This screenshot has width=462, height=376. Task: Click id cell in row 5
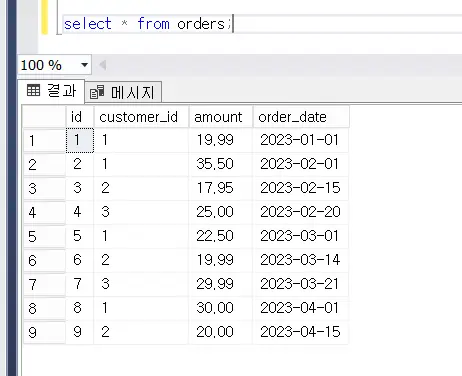coord(80,236)
